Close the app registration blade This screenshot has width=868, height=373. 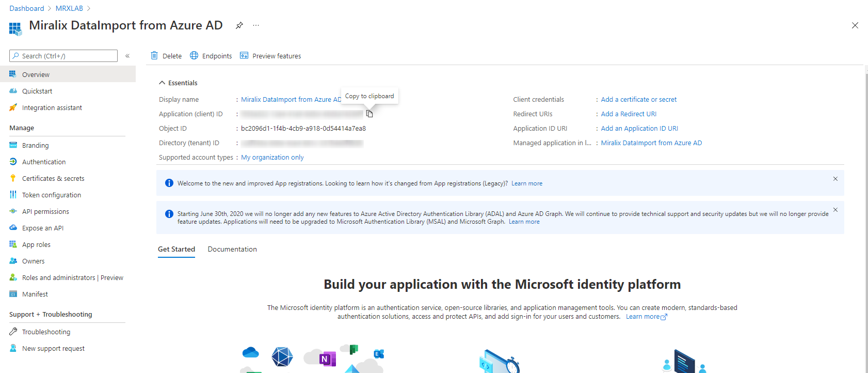point(855,25)
